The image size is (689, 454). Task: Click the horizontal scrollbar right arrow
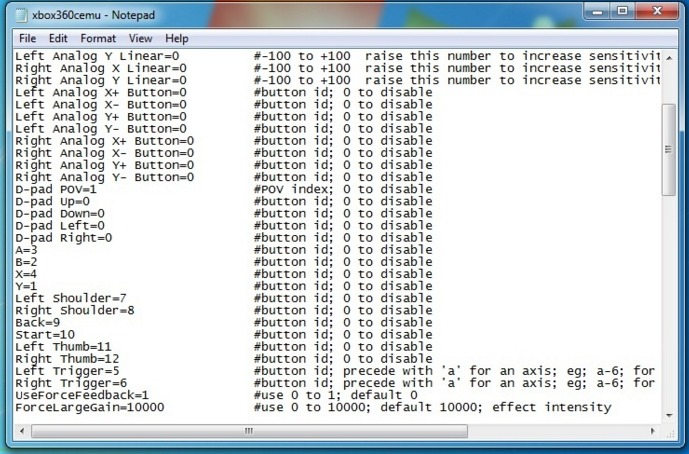pyautogui.click(x=652, y=431)
